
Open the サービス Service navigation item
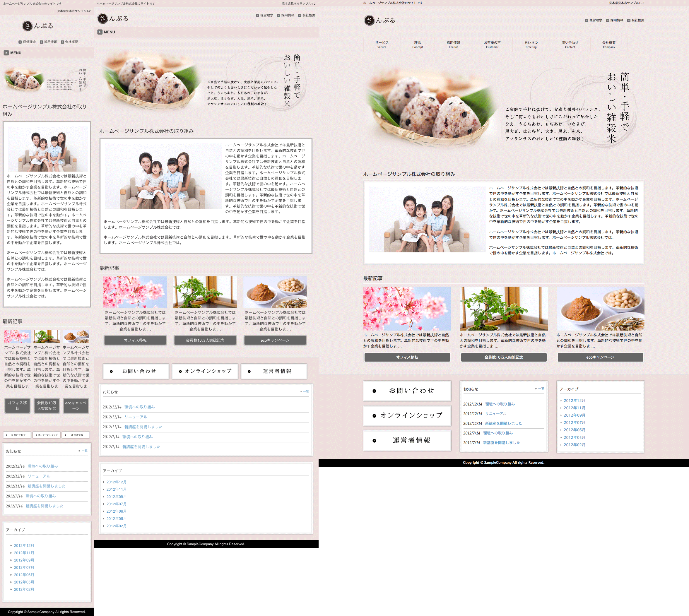(x=382, y=44)
